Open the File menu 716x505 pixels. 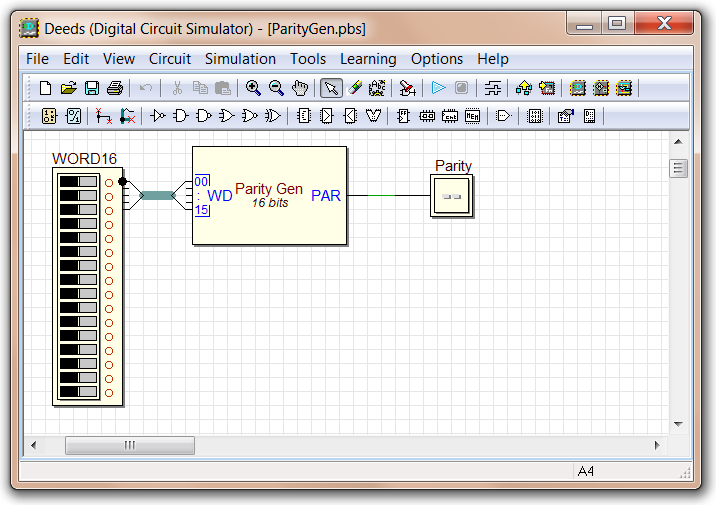click(x=37, y=59)
